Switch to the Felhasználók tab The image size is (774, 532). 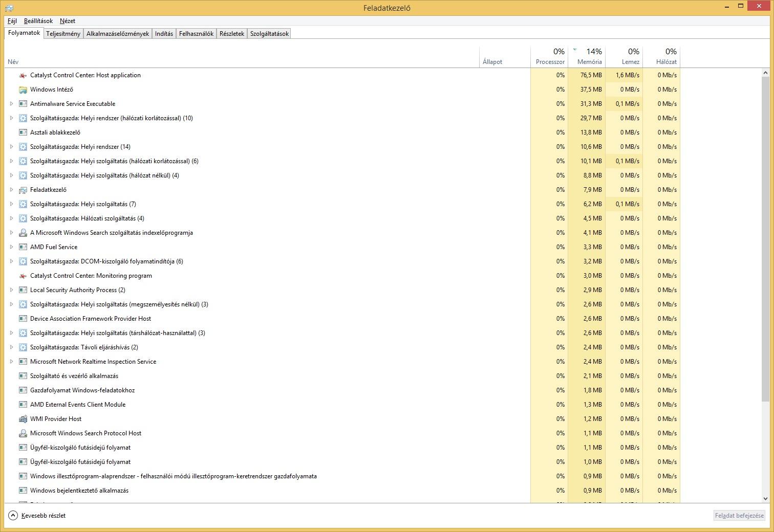[x=196, y=34]
